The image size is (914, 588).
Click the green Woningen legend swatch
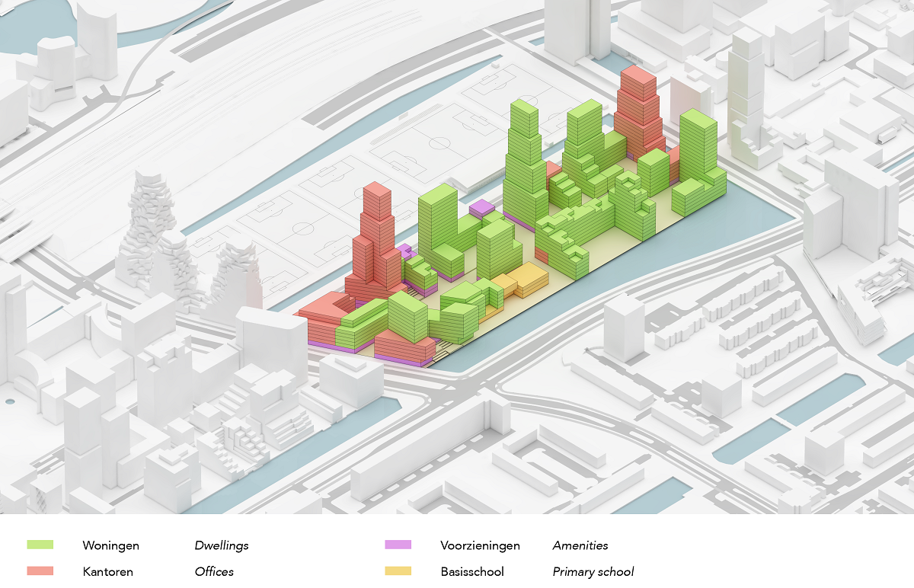tap(39, 545)
